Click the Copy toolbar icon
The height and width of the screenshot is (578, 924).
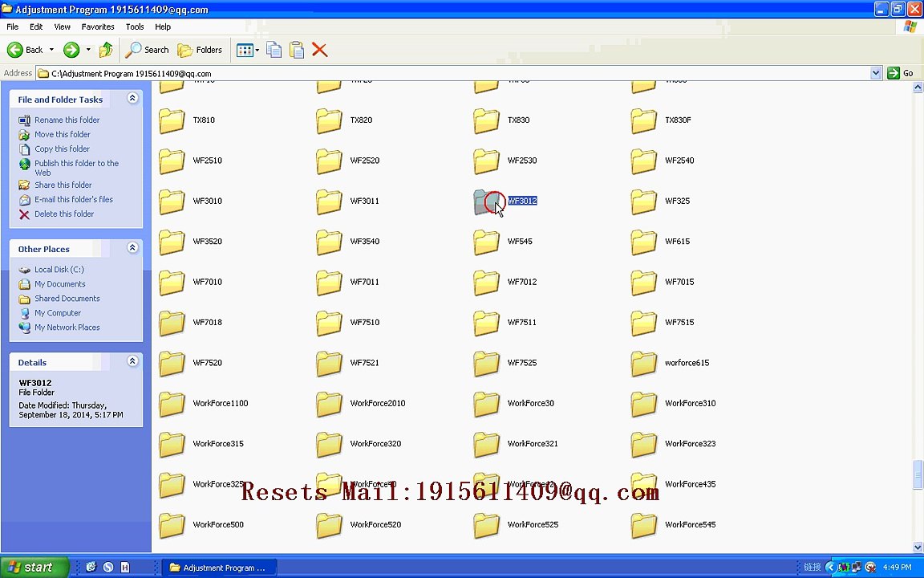pyautogui.click(x=274, y=50)
